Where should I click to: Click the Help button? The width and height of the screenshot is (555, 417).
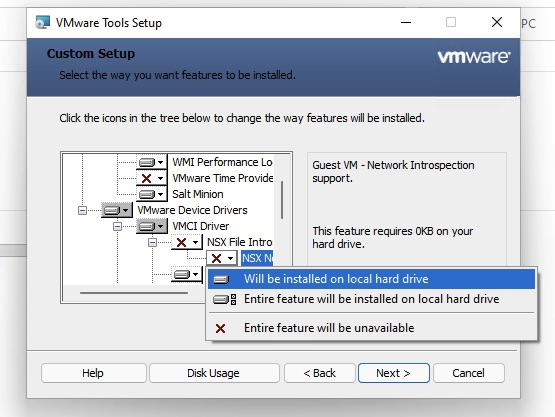pos(93,373)
